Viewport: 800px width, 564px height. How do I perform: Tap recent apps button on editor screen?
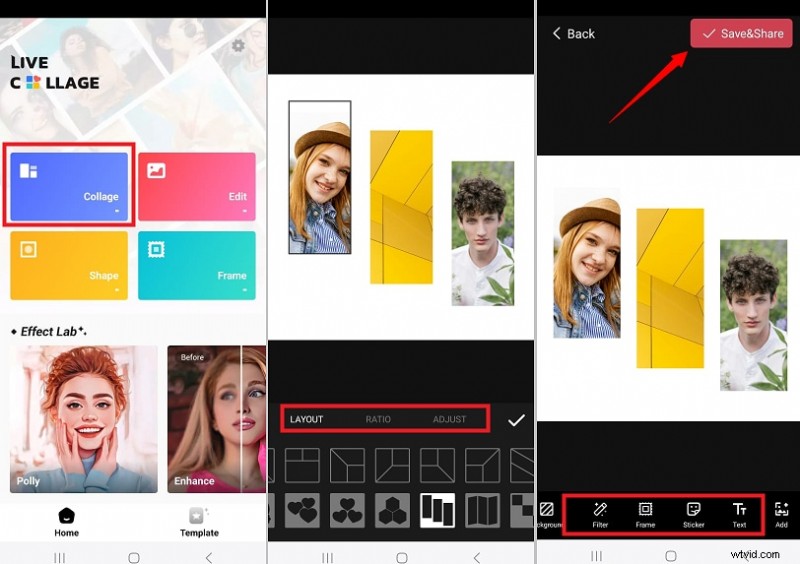pos(596,555)
